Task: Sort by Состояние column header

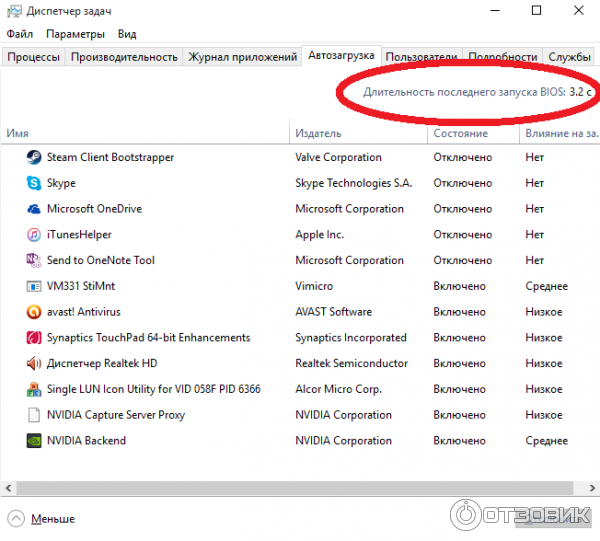Action: tap(460, 133)
